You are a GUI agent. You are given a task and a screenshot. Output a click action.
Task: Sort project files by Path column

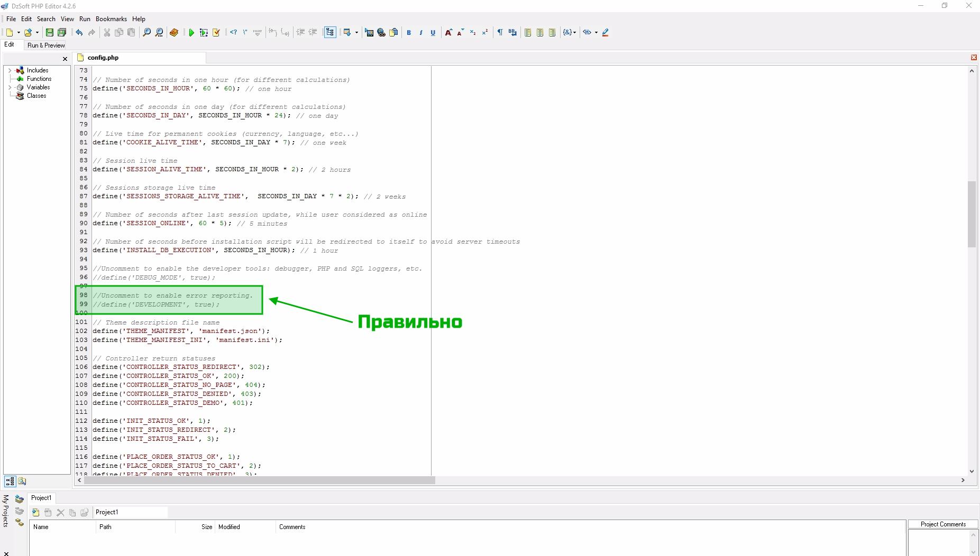point(135,527)
